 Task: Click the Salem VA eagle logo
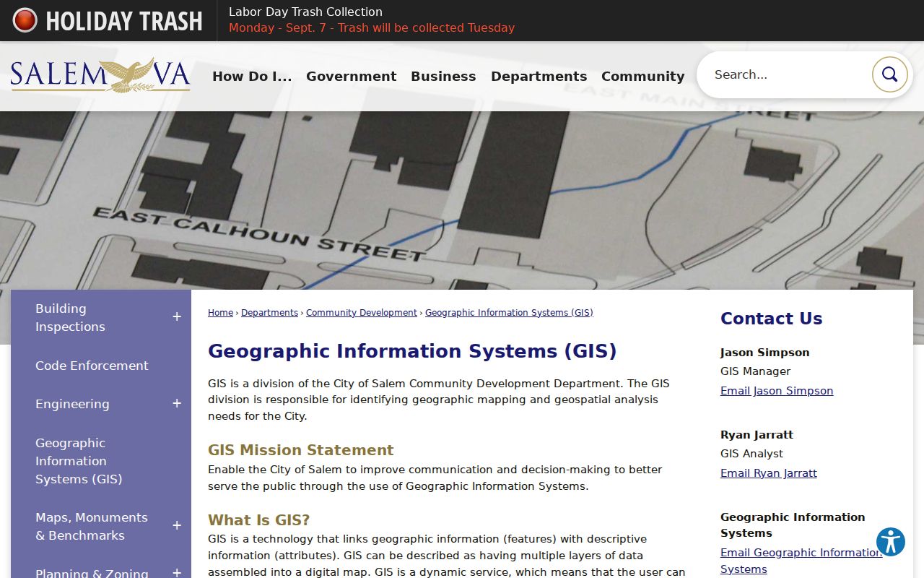[x=100, y=75]
